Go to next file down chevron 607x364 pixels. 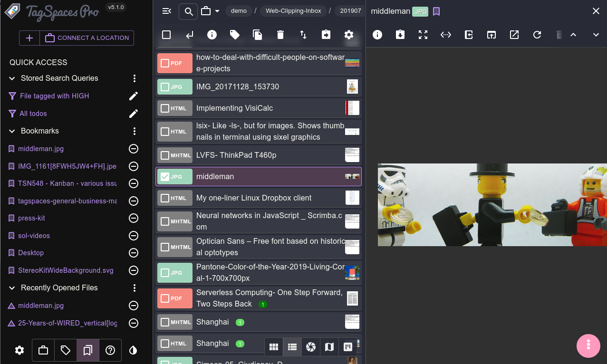pos(596,35)
